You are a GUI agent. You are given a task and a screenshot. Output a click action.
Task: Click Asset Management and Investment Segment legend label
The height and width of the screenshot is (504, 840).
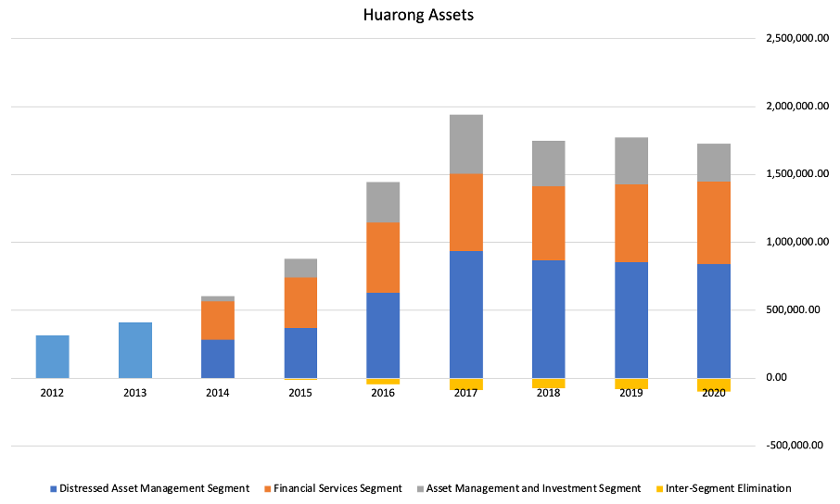point(533,488)
